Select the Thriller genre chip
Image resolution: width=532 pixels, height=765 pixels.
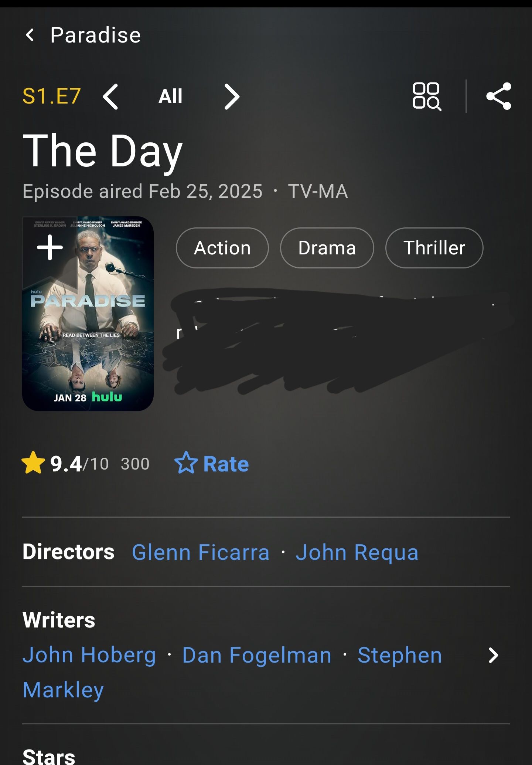pos(434,248)
